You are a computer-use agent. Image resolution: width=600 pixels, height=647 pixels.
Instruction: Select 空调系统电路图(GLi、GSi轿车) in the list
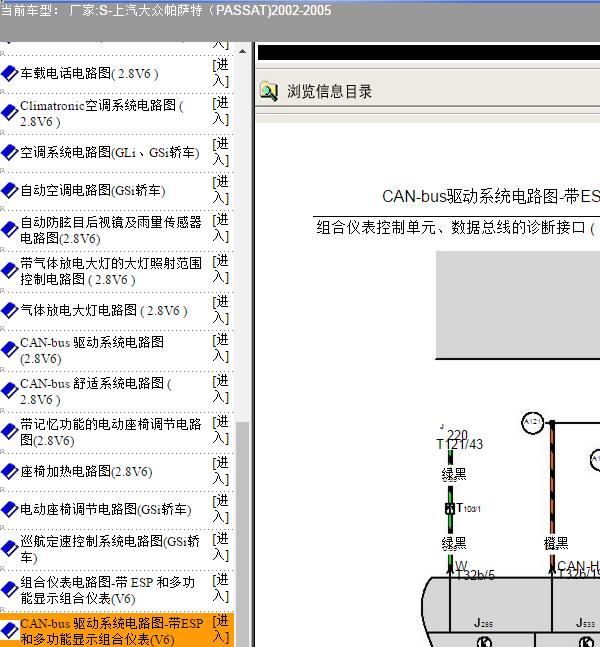(x=110, y=153)
